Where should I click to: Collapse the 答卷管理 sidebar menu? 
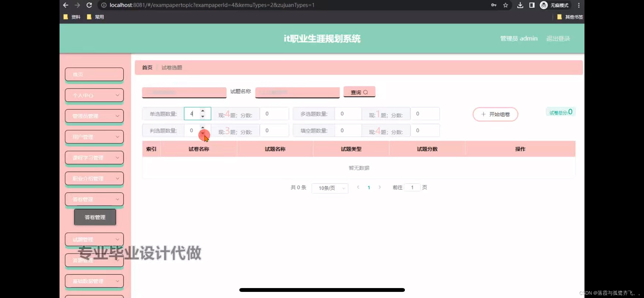click(x=94, y=199)
